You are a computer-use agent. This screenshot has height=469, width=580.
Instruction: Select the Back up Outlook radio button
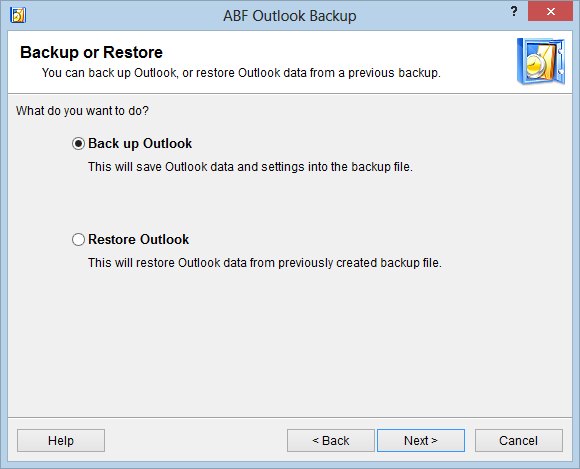pos(78,144)
